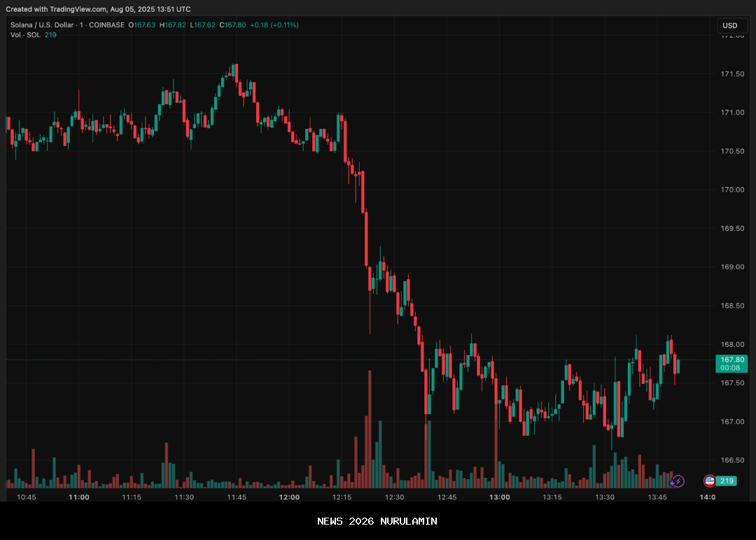Click the US flag economic event icon
The width and height of the screenshot is (756, 540).
pyautogui.click(x=709, y=481)
